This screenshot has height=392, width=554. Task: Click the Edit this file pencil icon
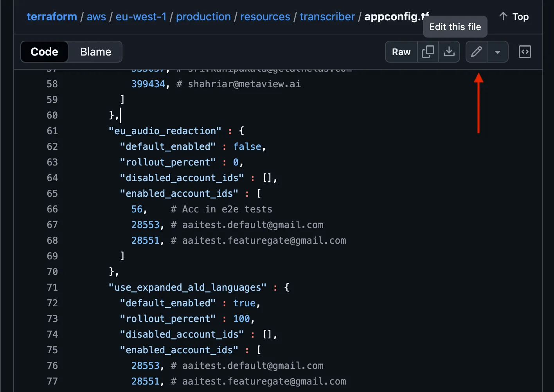pyautogui.click(x=476, y=52)
